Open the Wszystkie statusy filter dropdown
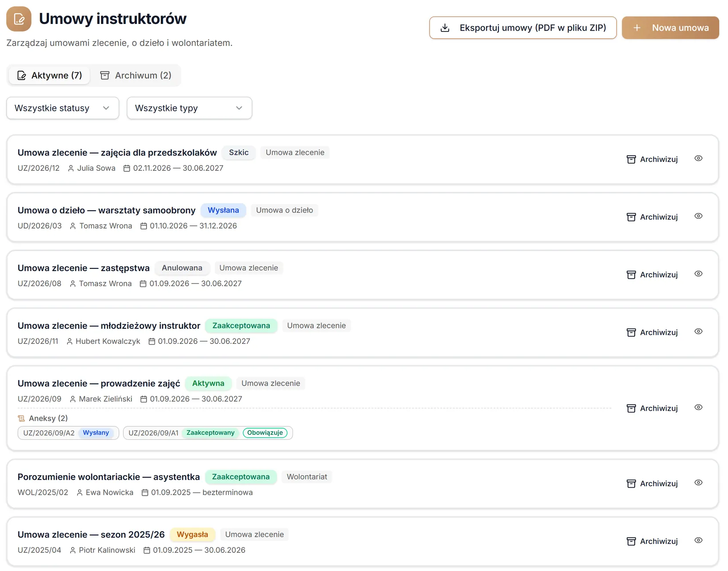Viewport: 728px width, 571px height. pos(63,108)
